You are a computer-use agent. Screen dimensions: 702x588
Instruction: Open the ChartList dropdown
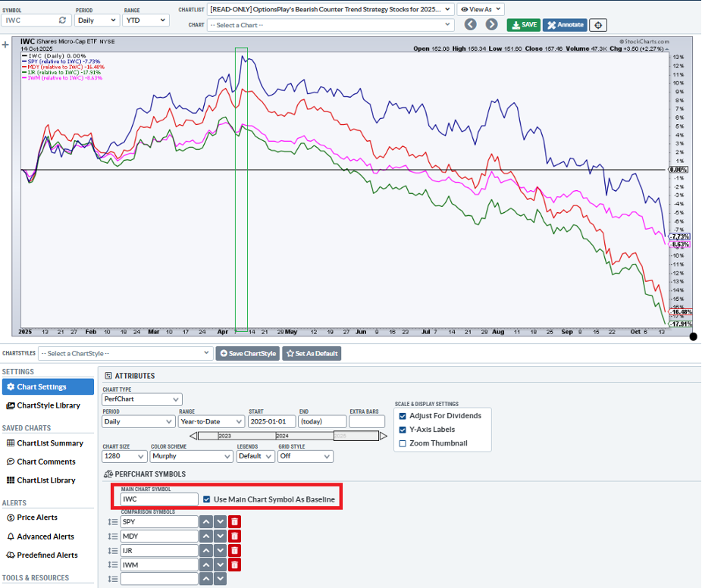[331, 9]
